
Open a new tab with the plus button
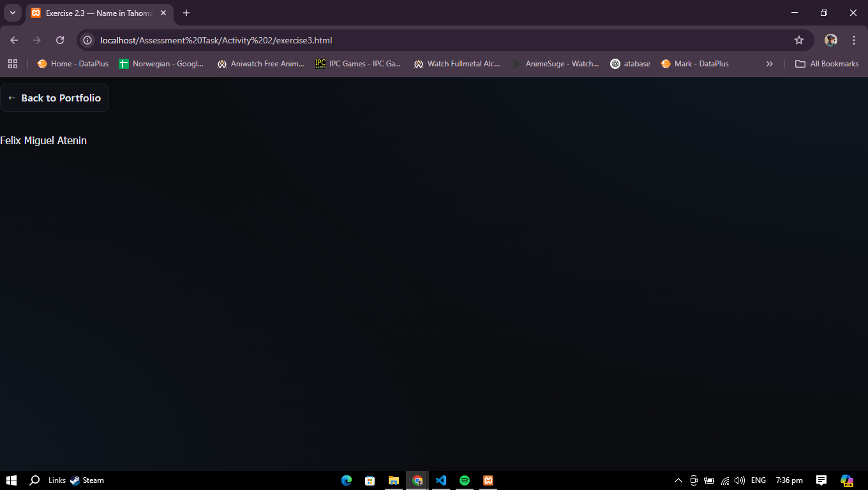coord(186,13)
